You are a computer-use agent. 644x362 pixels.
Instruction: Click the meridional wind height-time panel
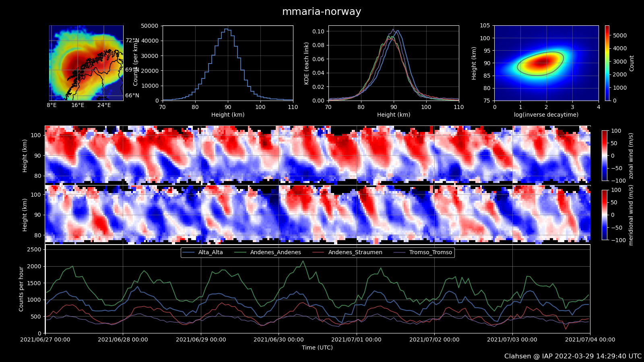pos(318,214)
